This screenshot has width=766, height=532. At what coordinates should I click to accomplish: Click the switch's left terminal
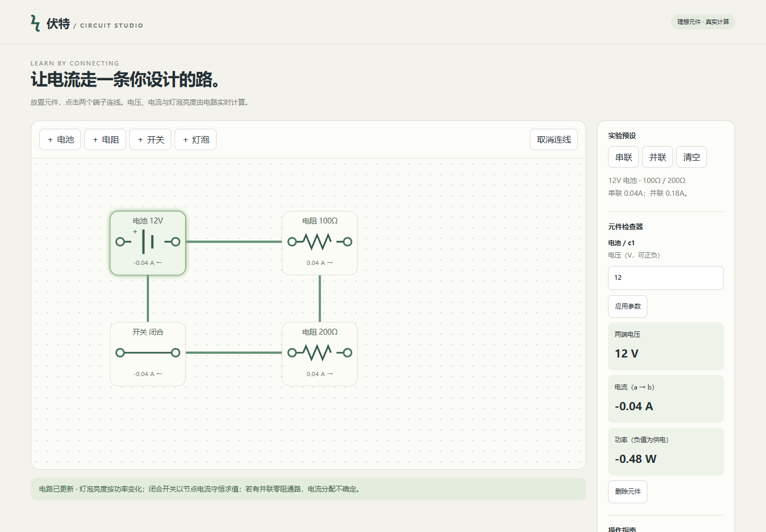coord(120,353)
